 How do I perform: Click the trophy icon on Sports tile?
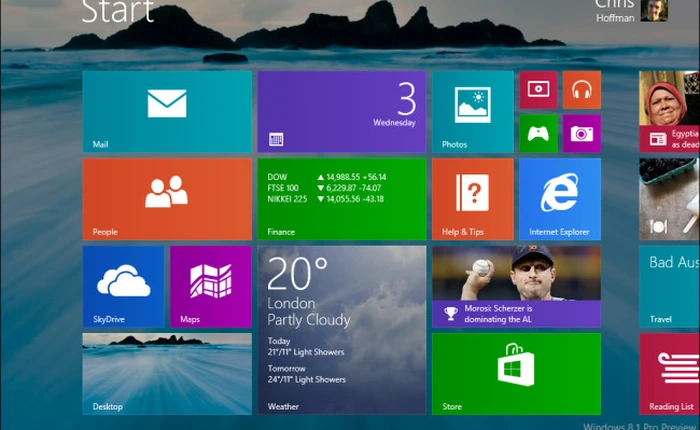[x=451, y=313]
